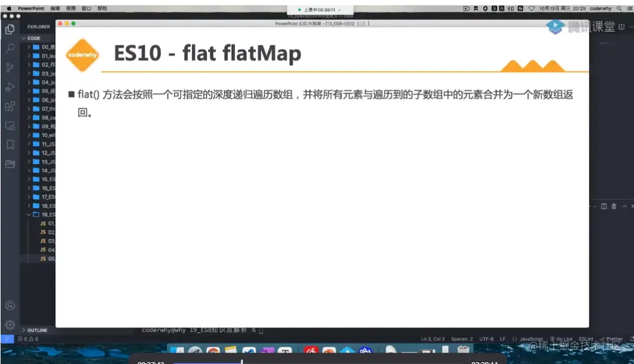The width and height of the screenshot is (634, 364).
Task: Change the LF end-of-line setting
Action: pos(503,339)
